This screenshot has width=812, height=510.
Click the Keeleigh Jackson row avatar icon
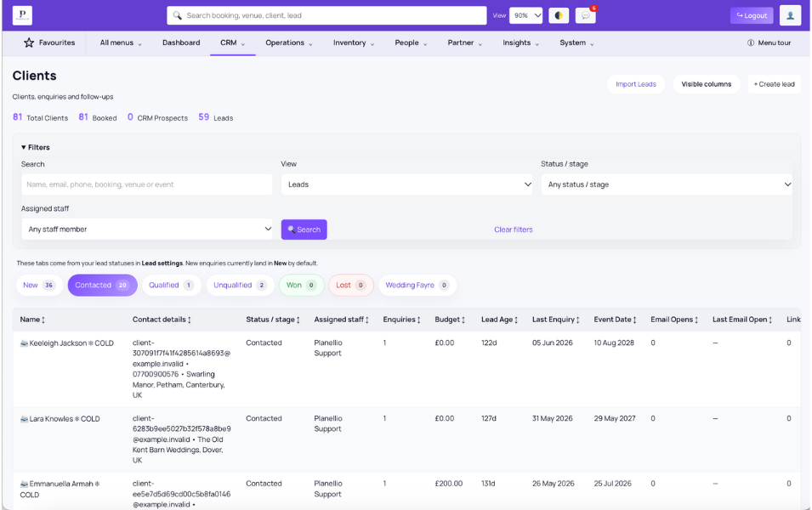coord(24,343)
